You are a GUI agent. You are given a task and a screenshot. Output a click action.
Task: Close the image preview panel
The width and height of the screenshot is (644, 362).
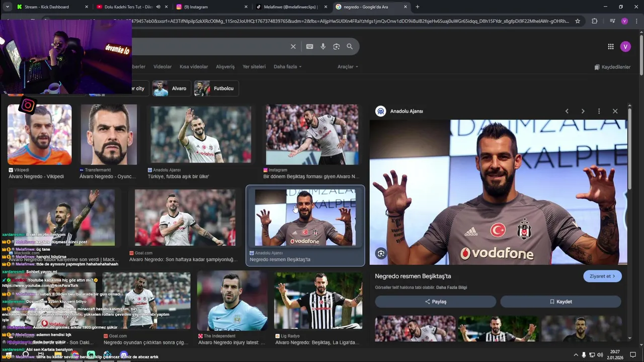click(x=615, y=111)
